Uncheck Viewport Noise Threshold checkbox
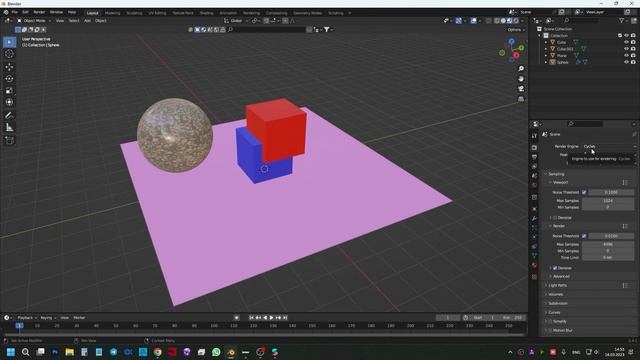 (584, 192)
